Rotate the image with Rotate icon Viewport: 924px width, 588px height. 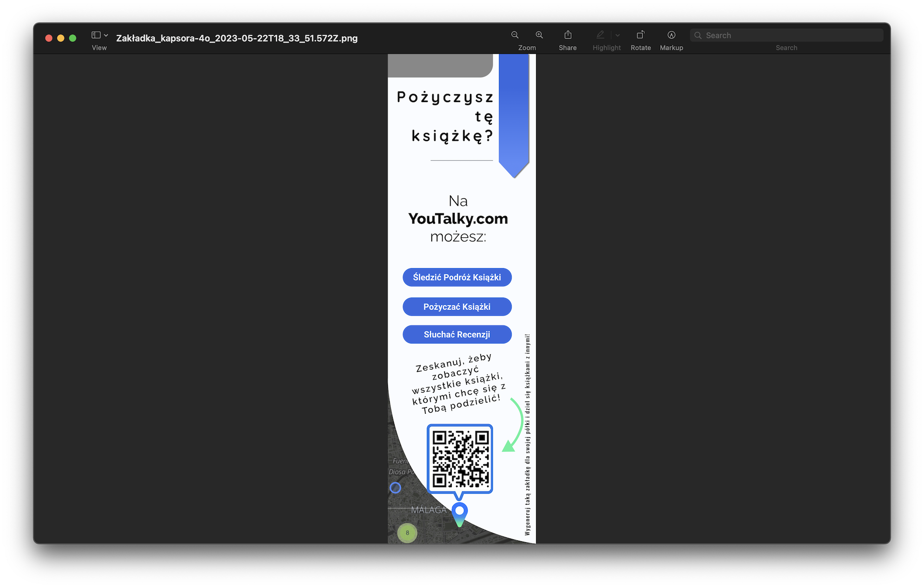click(641, 35)
